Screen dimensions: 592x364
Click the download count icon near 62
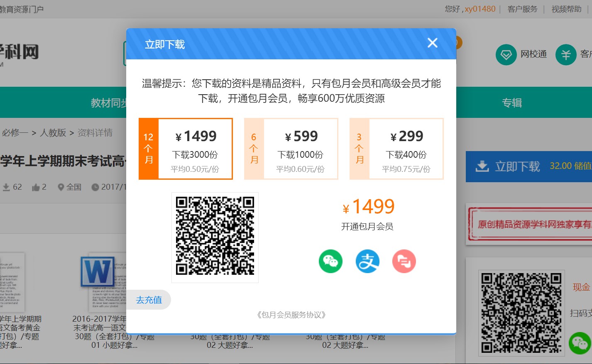[x=6, y=188]
